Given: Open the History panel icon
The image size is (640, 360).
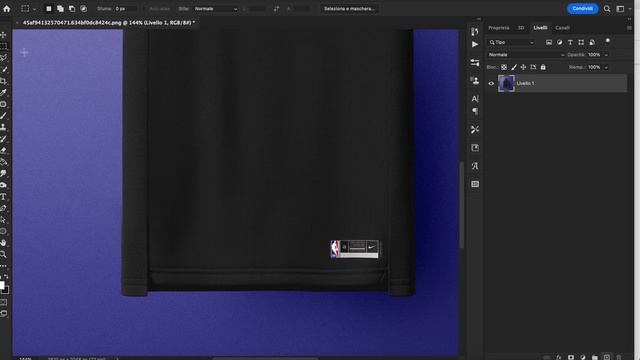Looking at the screenshot, I should click(x=475, y=31).
